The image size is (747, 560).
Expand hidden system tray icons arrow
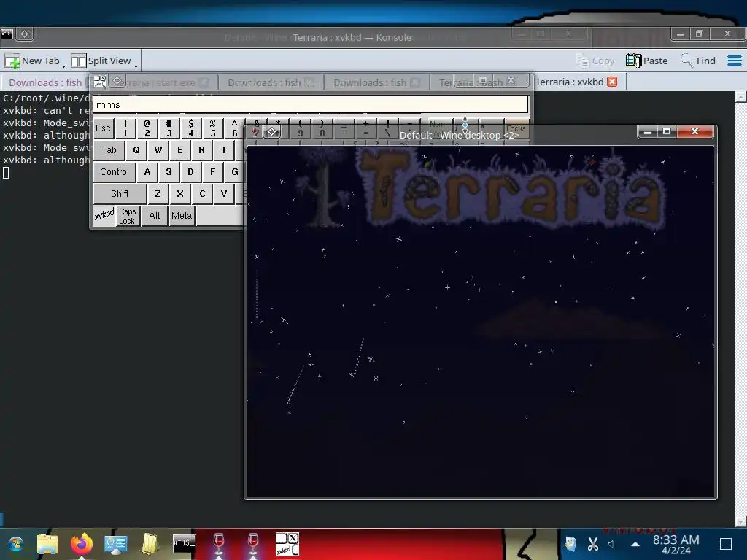(x=635, y=544)
